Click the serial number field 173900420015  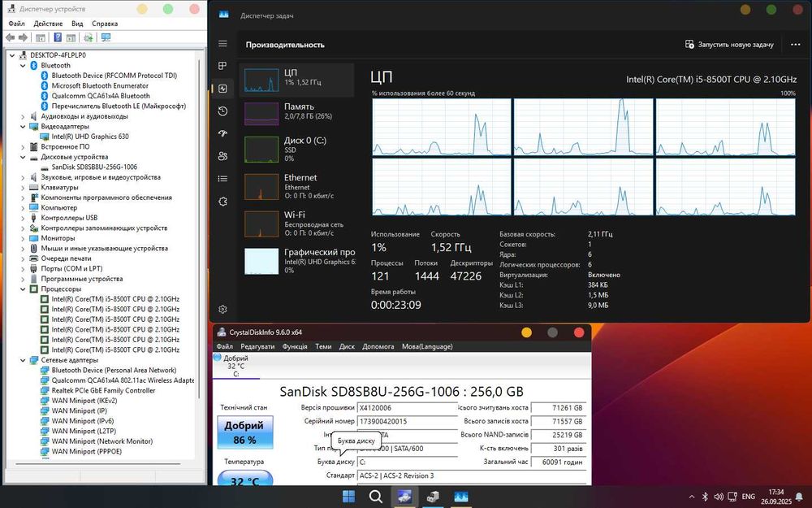(x=408, y=421)
